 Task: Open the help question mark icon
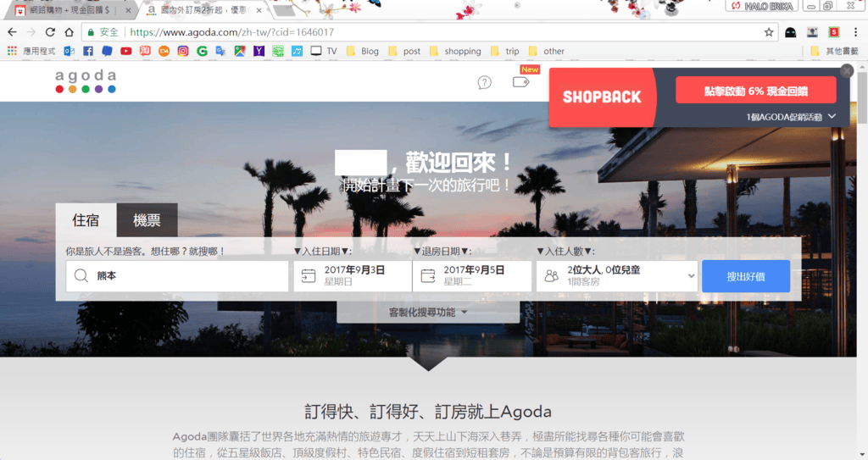[484, 82]
